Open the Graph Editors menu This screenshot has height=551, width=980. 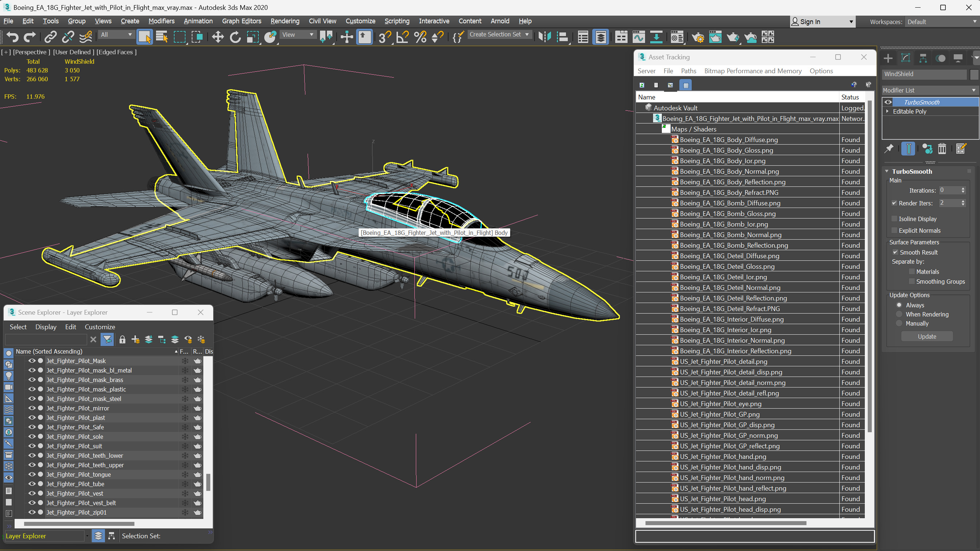(x=241, y=21)
